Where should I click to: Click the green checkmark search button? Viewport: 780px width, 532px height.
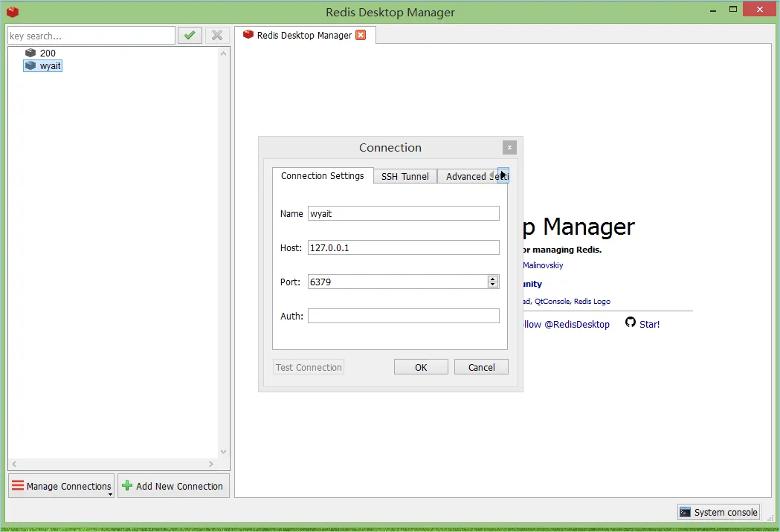pos(190,36)
